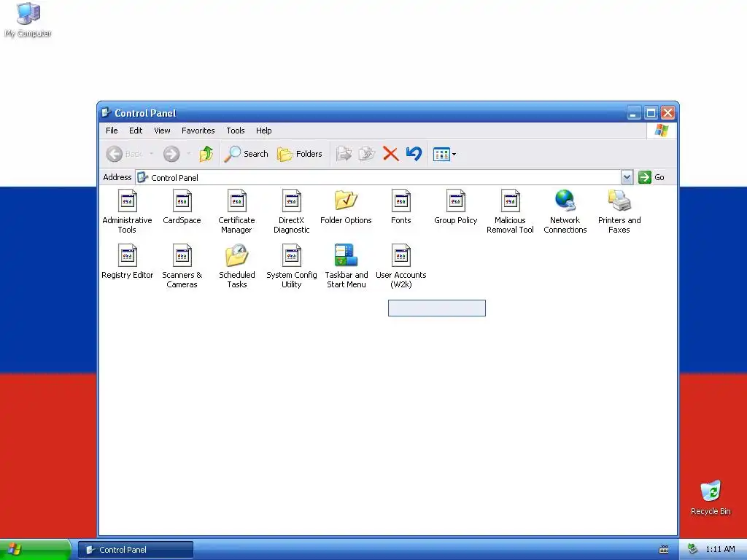Open the Edit menu

pyautogui.click(x=136, y=131)
